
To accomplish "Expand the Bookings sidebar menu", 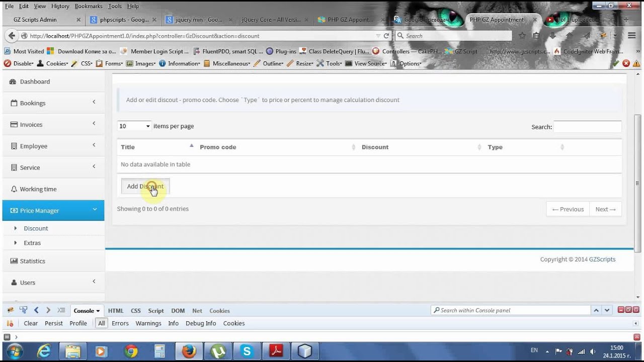I will click(53, 103).
